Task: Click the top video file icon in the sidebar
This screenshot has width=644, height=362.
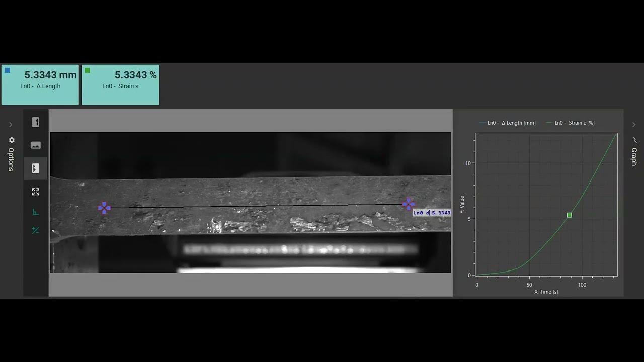Action: (36, 122)
